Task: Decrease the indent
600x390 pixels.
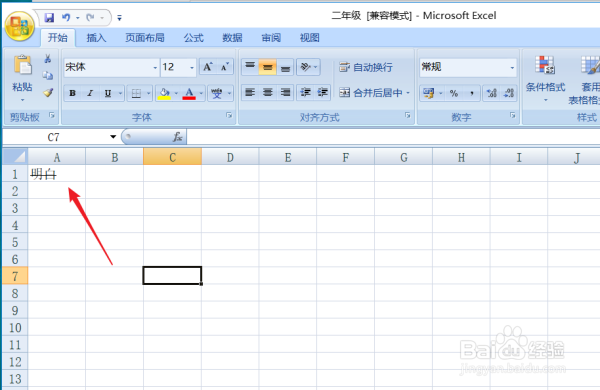Action: [305, 92]
